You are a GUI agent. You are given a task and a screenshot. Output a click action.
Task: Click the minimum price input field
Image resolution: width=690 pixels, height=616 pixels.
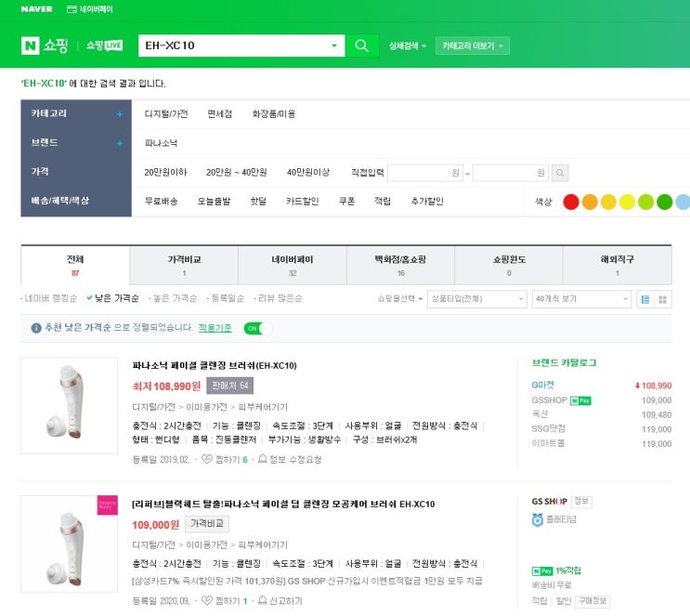point(425,173)
